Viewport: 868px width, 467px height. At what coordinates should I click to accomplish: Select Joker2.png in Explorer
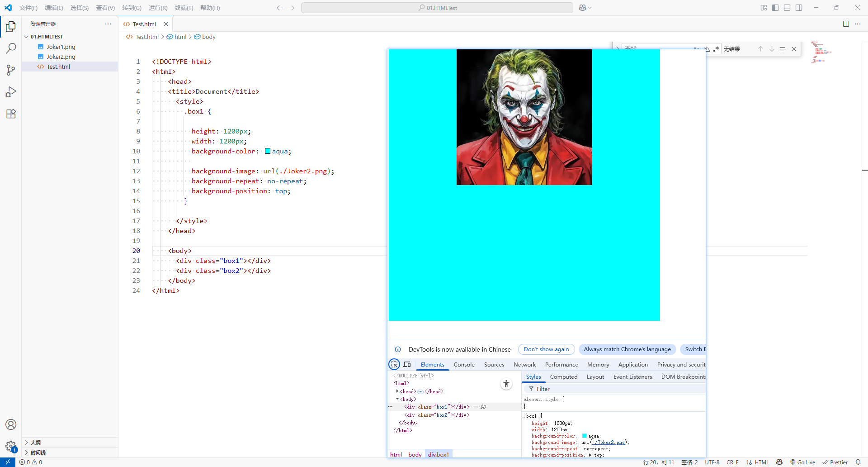click(x=61, y=57)
